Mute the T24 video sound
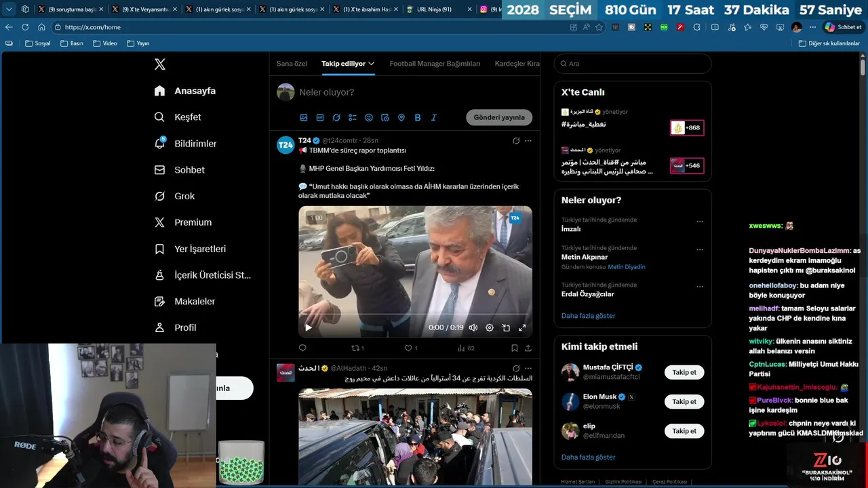The height and width of the screenshot is (488, 868). coord(473,328)
